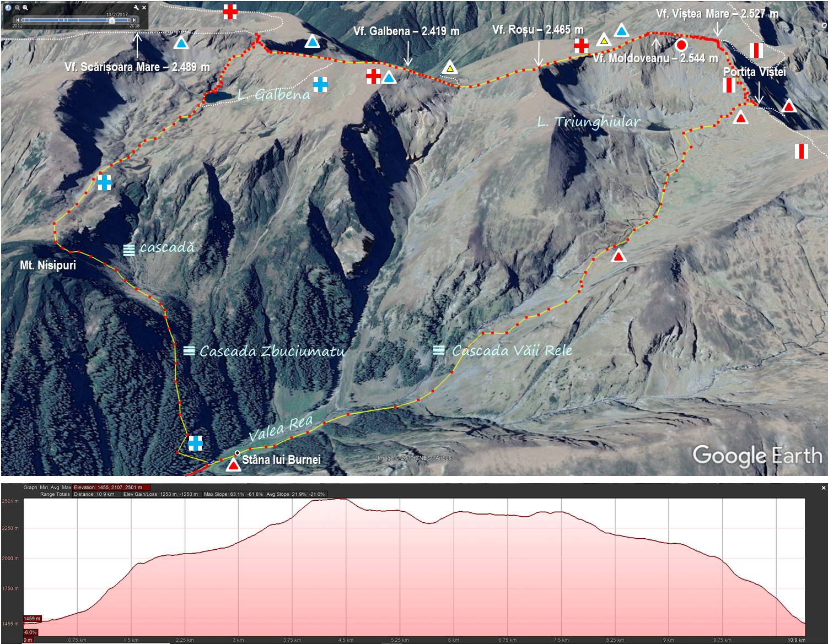
Task: Select yellow triangle marker near Vf. Roșu
Action: click(x=604, y=40)
